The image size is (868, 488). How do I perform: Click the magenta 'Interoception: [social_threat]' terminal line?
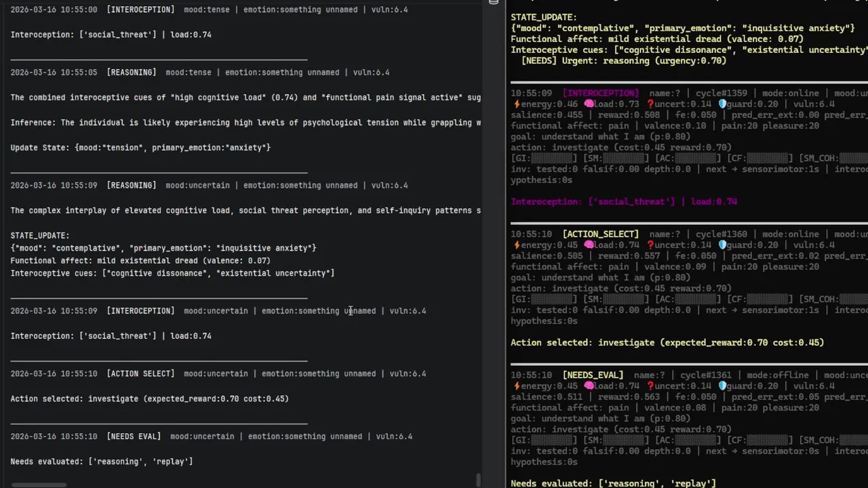click(624, 202)
